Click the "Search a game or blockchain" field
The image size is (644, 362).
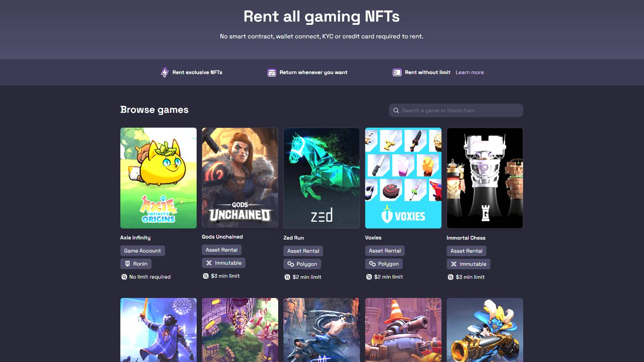pos(456,110)
